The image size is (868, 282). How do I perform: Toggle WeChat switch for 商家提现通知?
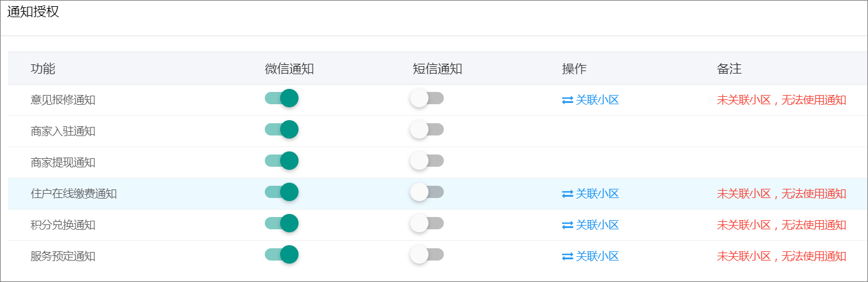click(x=281, y=161)
